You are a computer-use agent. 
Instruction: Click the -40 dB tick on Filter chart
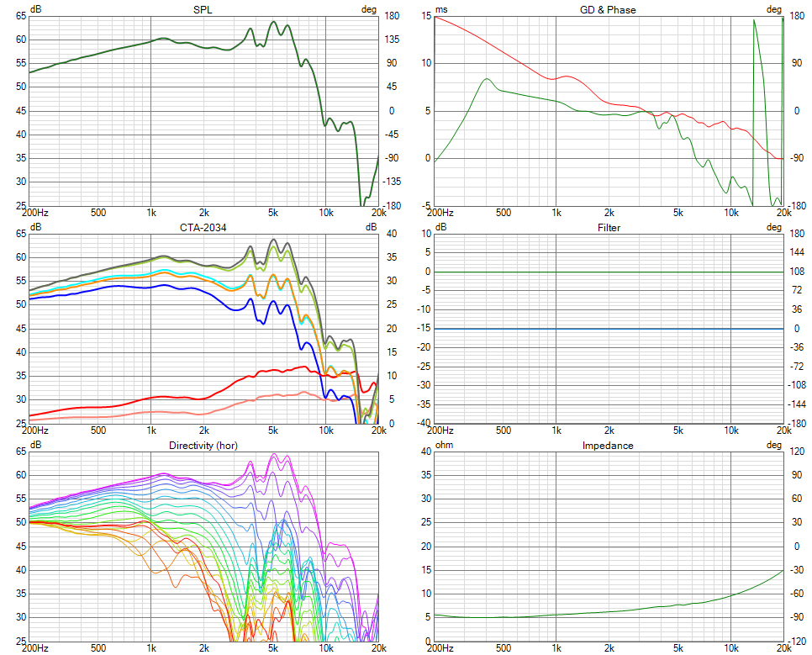[x=424, y=424]
